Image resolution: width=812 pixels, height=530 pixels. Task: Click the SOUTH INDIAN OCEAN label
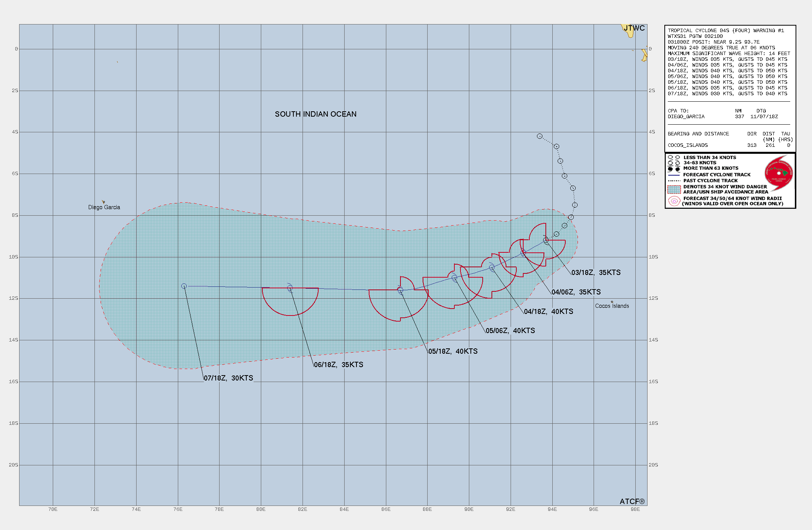(316, 114)
